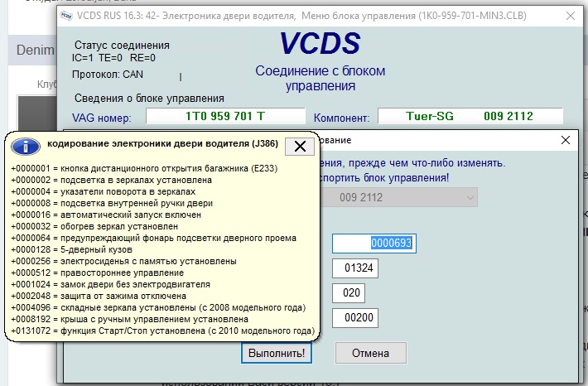Select the +0000008 inner door handle lighting line
588x386 pixels.
click(x=112, y=203)
